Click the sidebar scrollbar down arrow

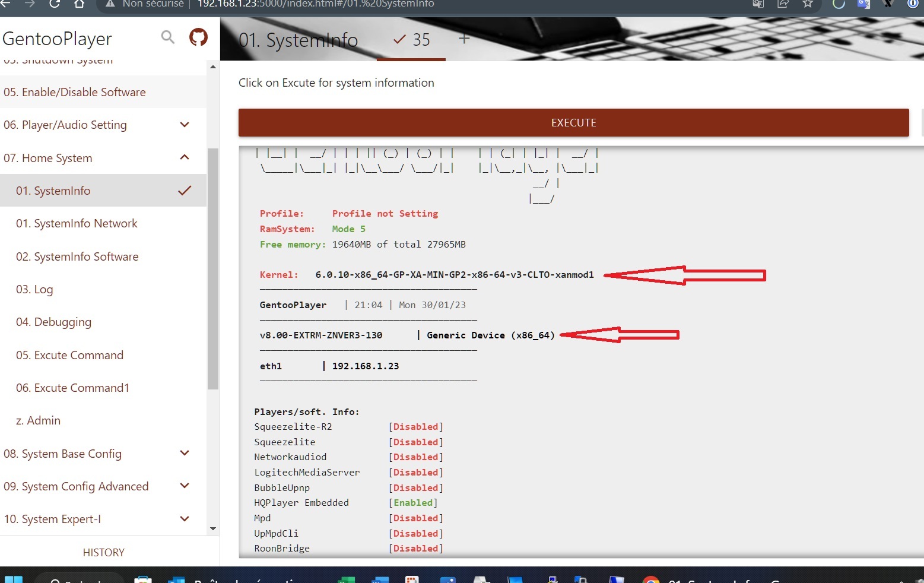point(213,528)
